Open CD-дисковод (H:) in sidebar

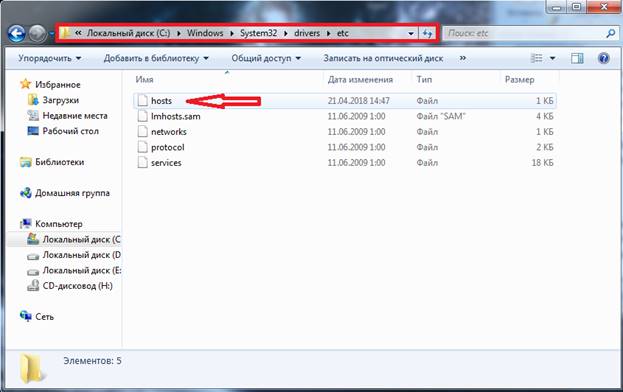(77, 286)
